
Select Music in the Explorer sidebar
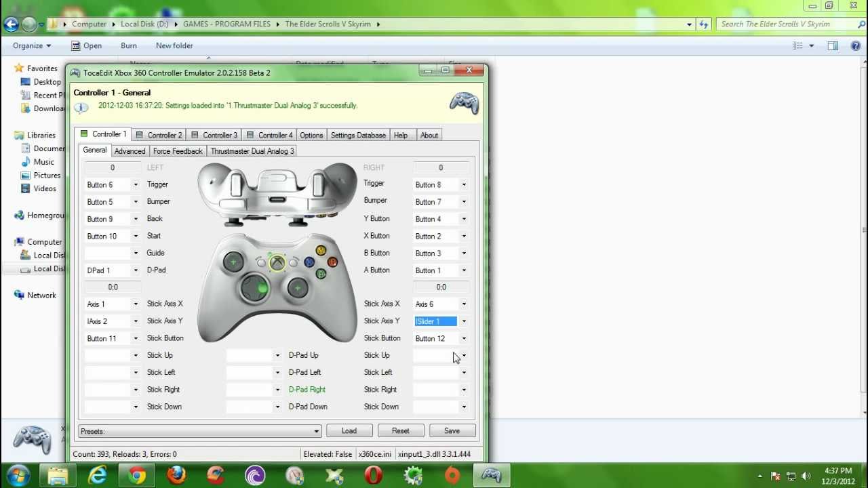pos(44,162)
